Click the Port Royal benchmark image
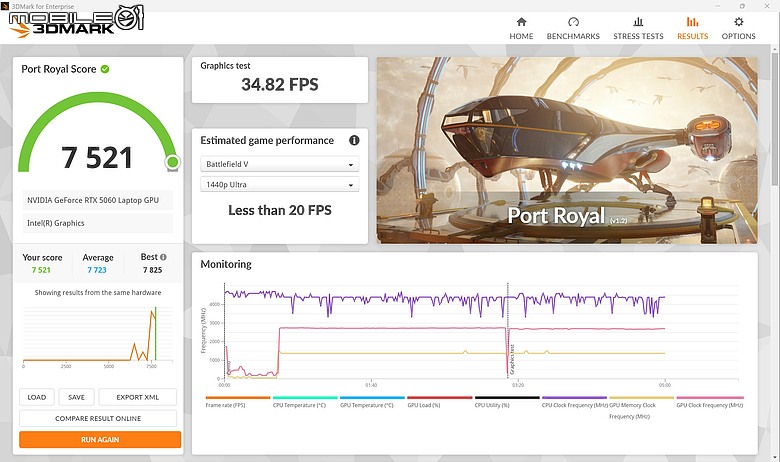 tap(567, 150)
